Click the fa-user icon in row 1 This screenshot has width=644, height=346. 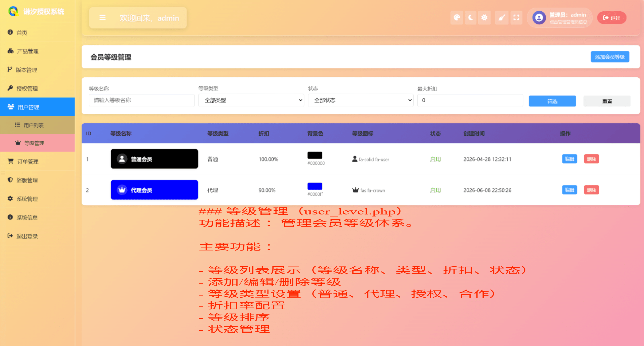[x=355, y=159]
